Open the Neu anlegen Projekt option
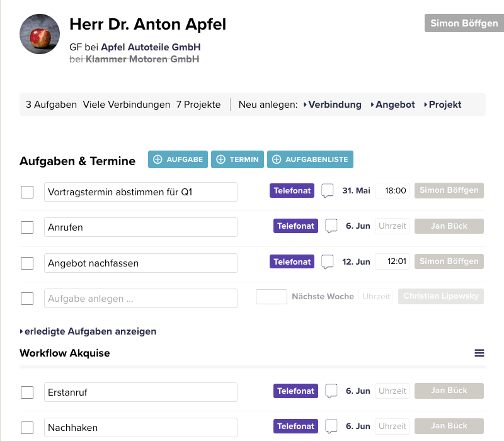Viewport: 504px width, 441px height. click(444, 105)
